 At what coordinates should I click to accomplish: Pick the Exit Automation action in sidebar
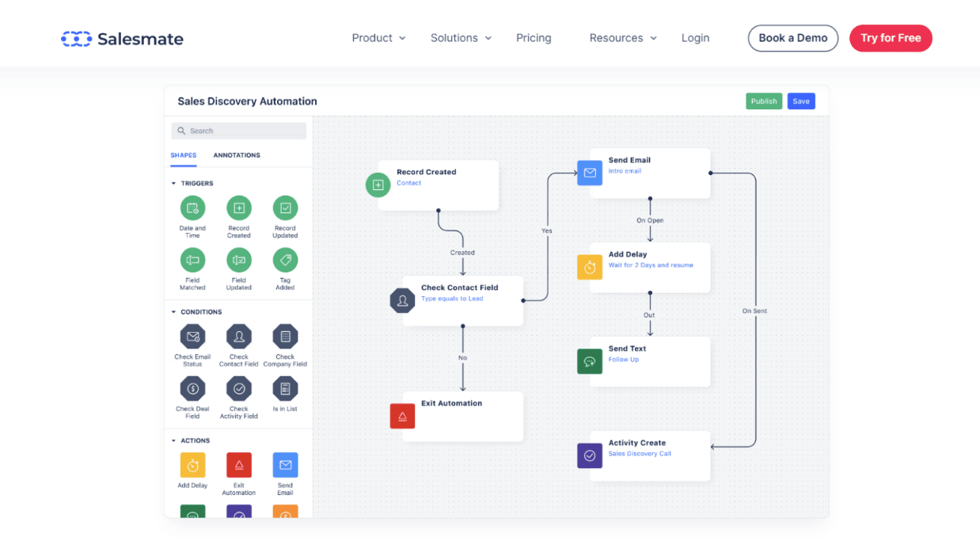click(x=238, y=465)
